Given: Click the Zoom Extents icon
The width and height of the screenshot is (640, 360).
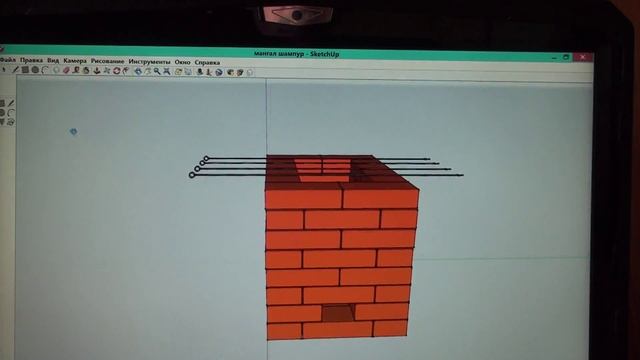Looking at the screenshot, I should point(167,71).
